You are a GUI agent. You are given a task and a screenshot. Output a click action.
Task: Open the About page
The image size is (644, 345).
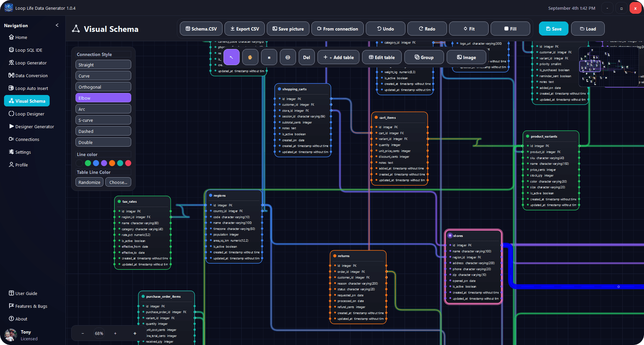coord(18,319)
